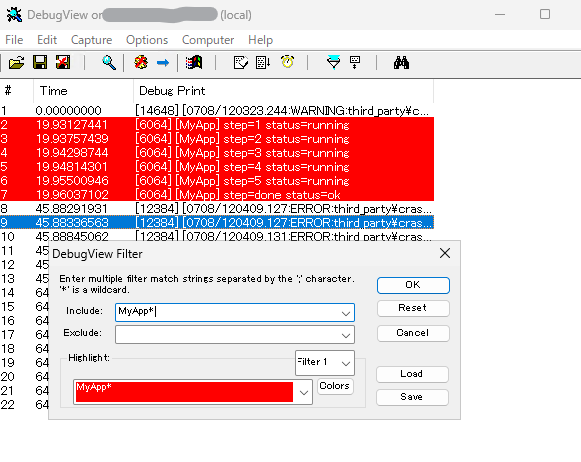Click time value 19.93127441
This screenshot has width=581, height=462.
pos(72,124)
